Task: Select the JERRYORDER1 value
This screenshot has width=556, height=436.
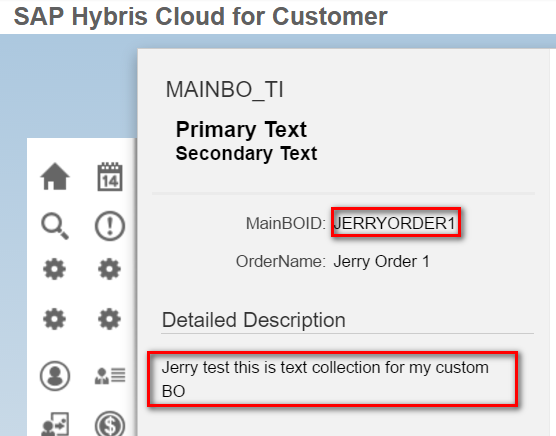Action: (x=394, y=223)
